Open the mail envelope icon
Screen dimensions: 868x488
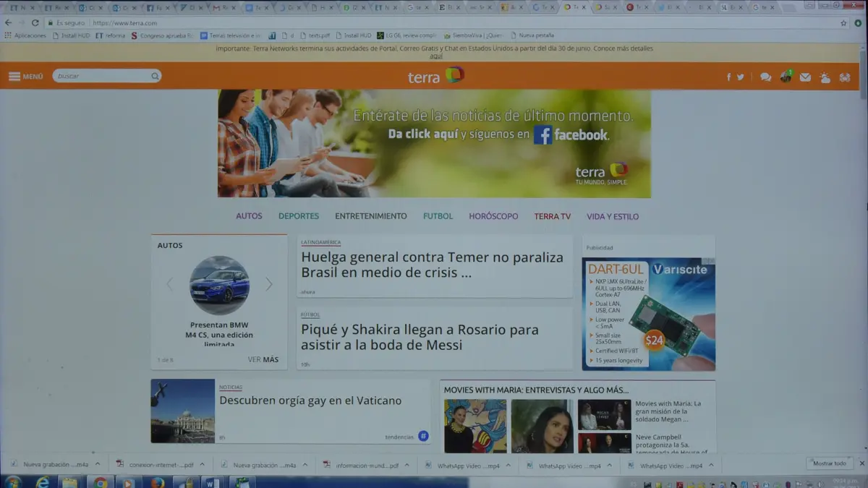[x=805, y=77]
